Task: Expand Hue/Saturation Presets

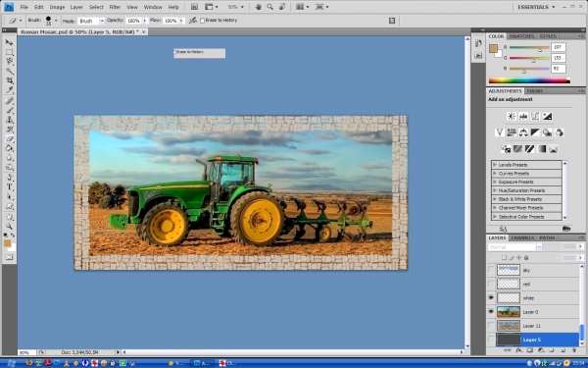Action: (x=495, y=190)
